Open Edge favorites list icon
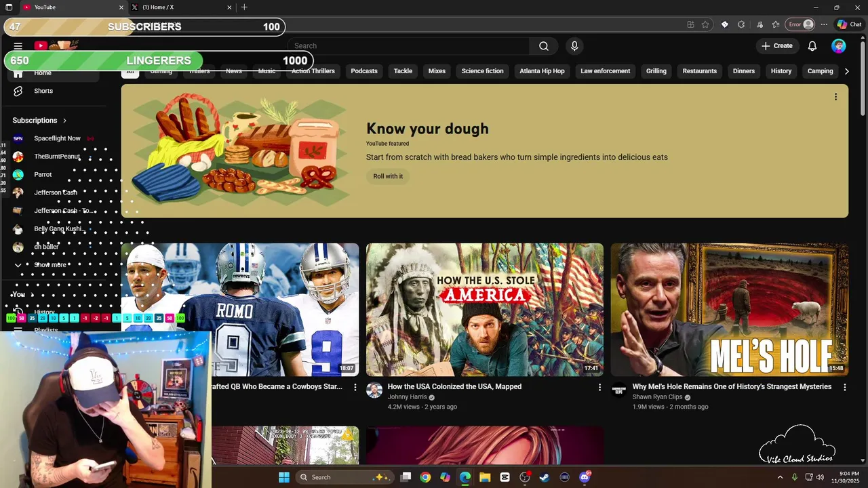The height and width of the screenshot is (488, 868). [x=776, y=24]
